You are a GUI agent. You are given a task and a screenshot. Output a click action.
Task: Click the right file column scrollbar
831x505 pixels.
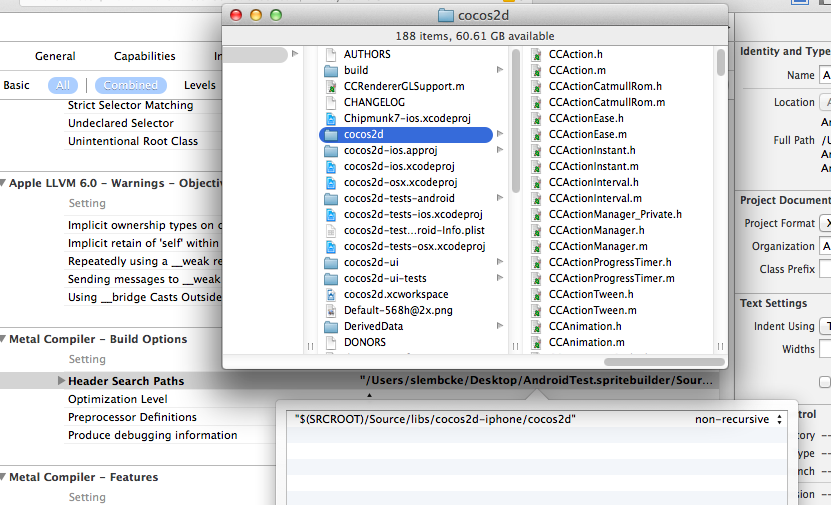coord(721,63)
